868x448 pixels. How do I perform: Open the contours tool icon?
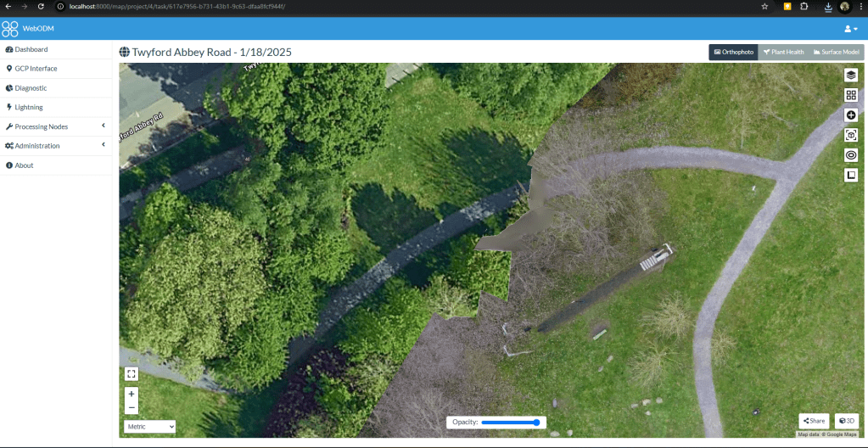(851, 155)
